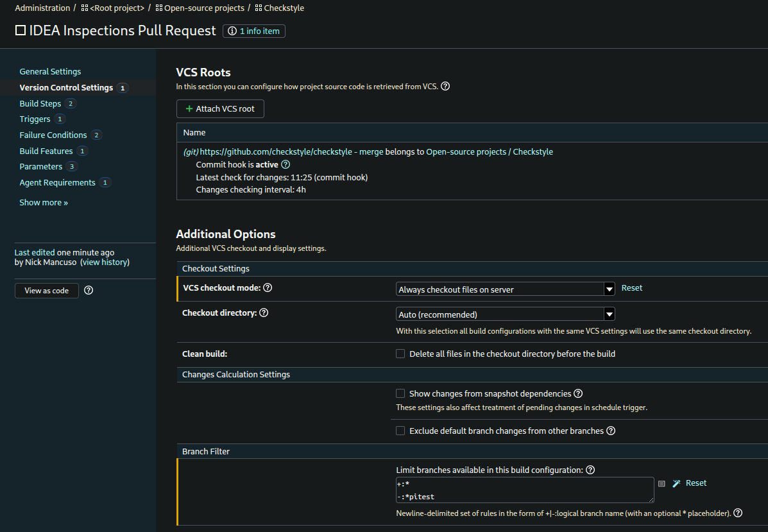This screenshot has height=532, width=768.
Task: Go to Checkstyle breadcrumb
Action: [x=284, y=8]
